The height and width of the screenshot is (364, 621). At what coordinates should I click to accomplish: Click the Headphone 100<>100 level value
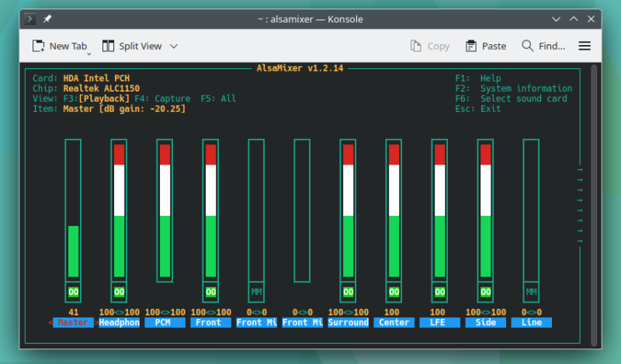(120, 312)
